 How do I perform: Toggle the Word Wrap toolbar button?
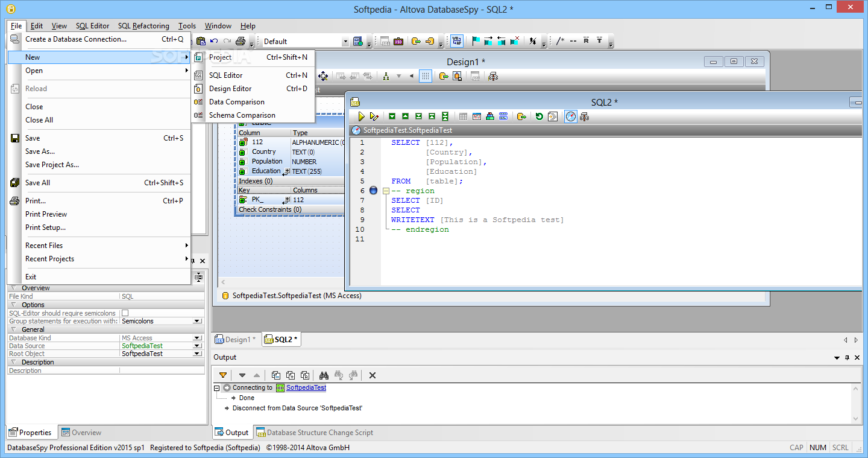click(458, 41)
